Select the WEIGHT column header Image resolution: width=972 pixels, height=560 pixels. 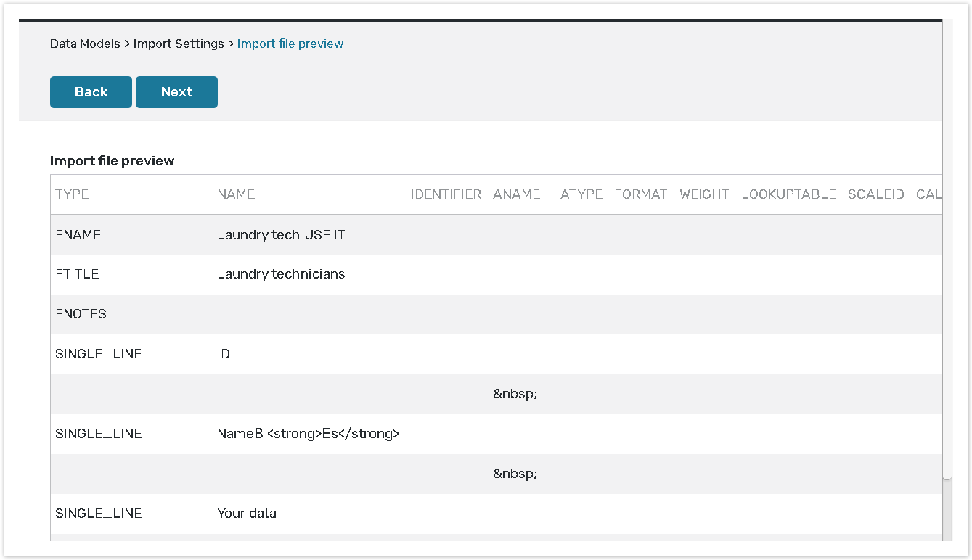coord(704,194)
